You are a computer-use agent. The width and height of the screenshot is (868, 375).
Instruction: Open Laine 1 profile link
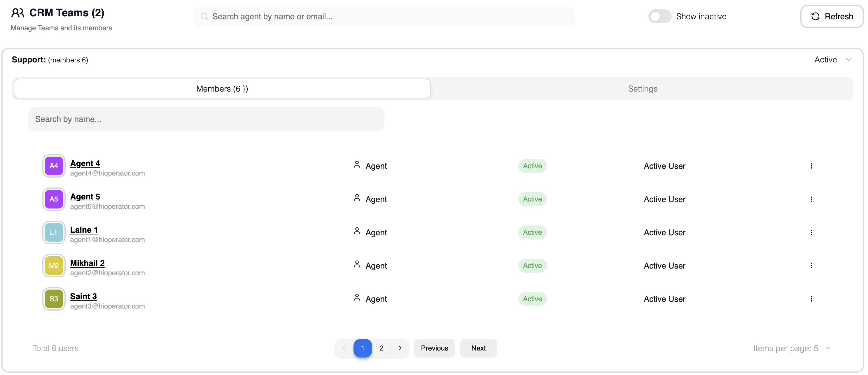click(84, 230)
